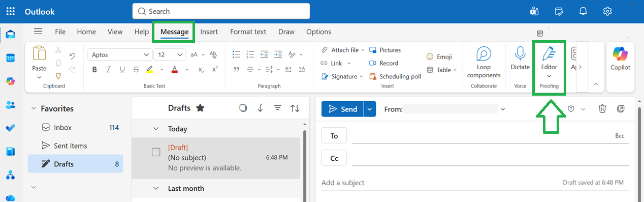Insert a quote block
Screen dimensions: 644x202
[x=236, y=70]
